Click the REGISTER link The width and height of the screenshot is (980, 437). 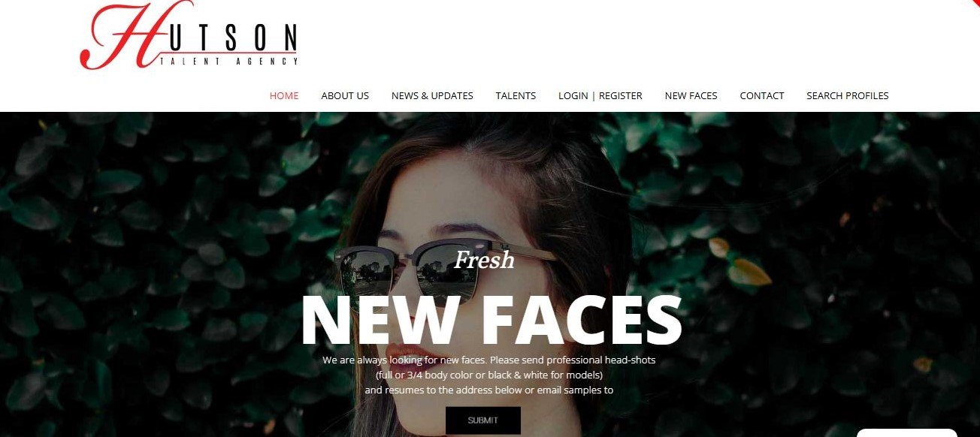620,95
